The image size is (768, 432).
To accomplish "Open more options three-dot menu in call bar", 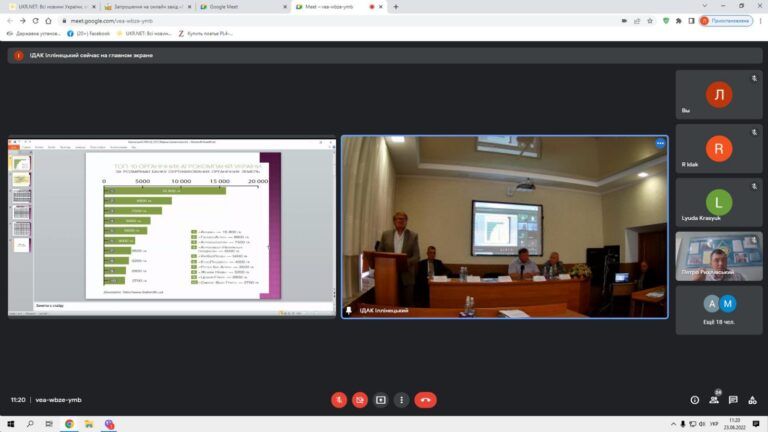I will (402, 400).
